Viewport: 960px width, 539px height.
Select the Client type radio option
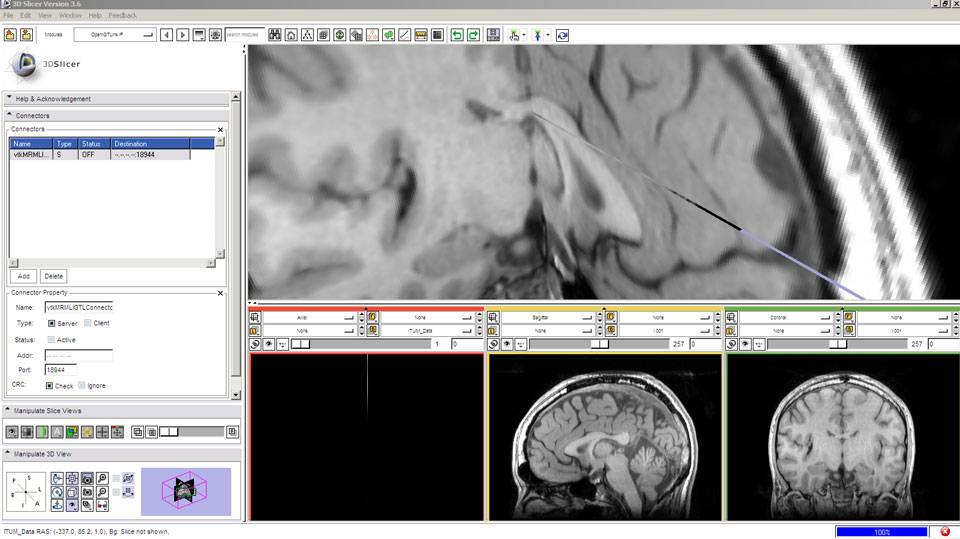click(88, 323)
